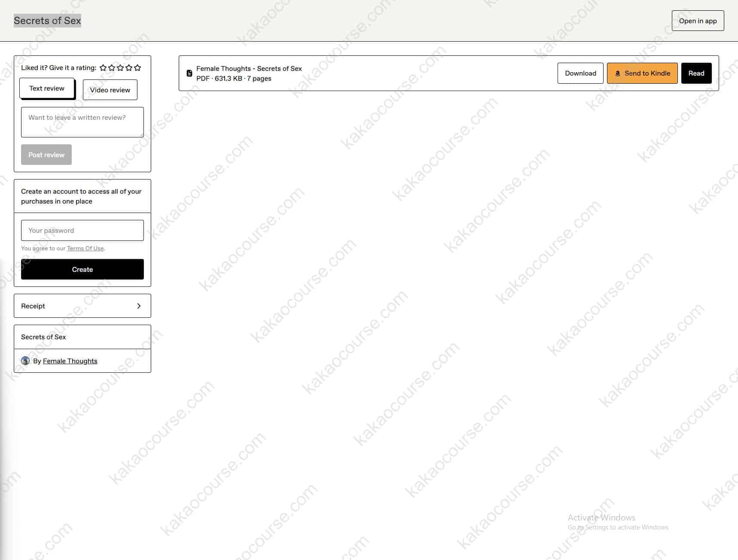Choose the fourth rating star
The width and height of the screenshot is (738, 560).
pyautogui.click(x=129, y=68)
